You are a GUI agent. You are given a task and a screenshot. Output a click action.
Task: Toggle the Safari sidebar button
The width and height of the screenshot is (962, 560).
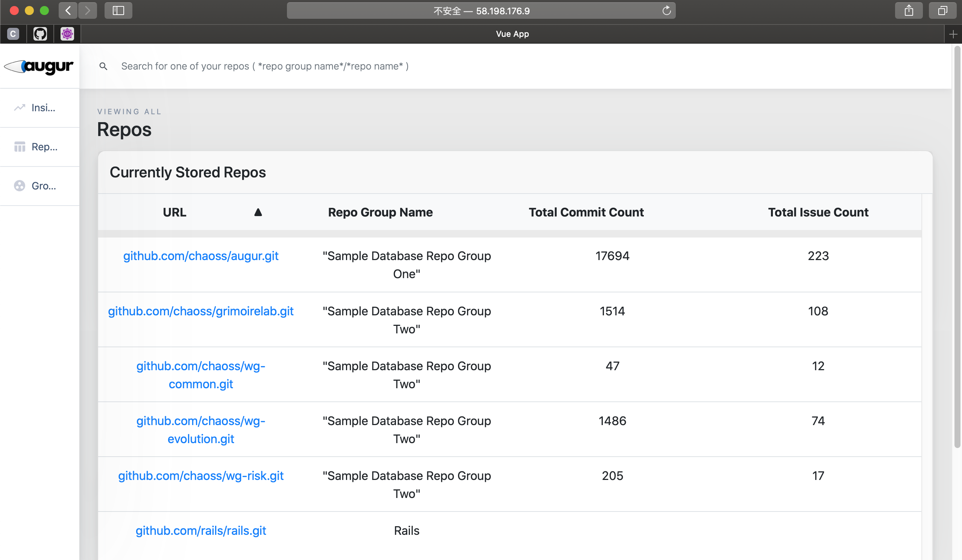[118, 11]
